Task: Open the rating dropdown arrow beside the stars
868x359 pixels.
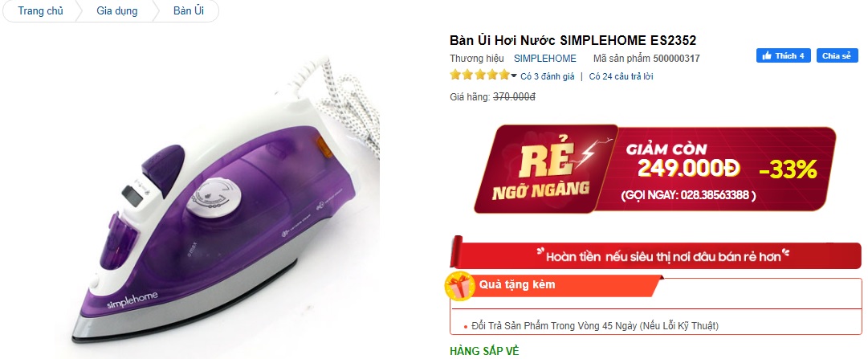Action: pyautogui.click(x=514, y=76)
